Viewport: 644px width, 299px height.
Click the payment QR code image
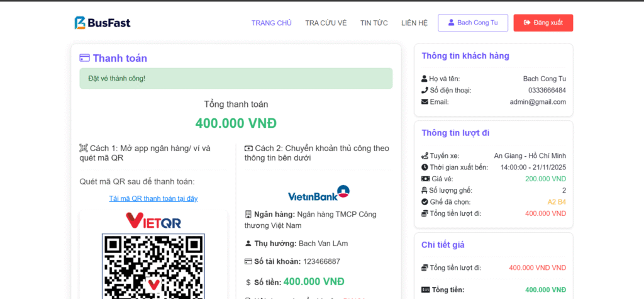click(x=153, y=266)
